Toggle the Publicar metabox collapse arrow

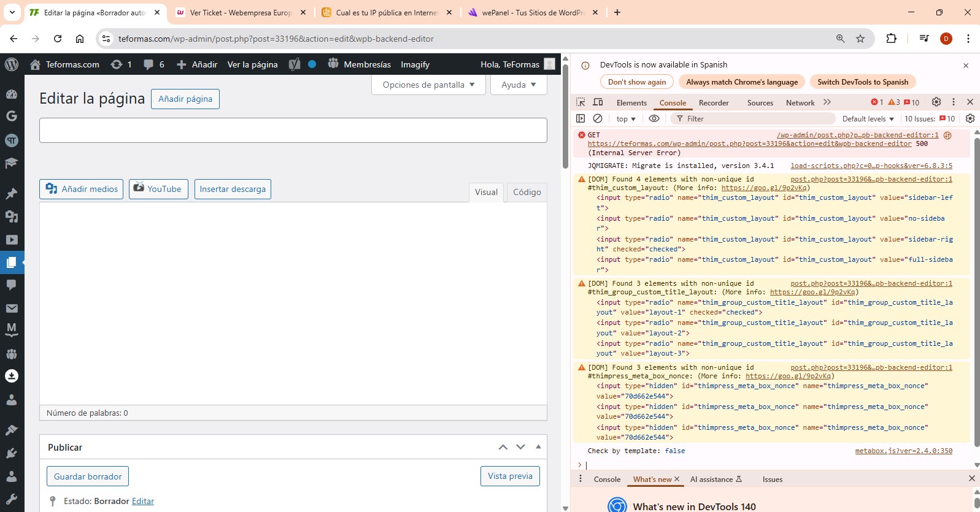(x=538, y=447)
